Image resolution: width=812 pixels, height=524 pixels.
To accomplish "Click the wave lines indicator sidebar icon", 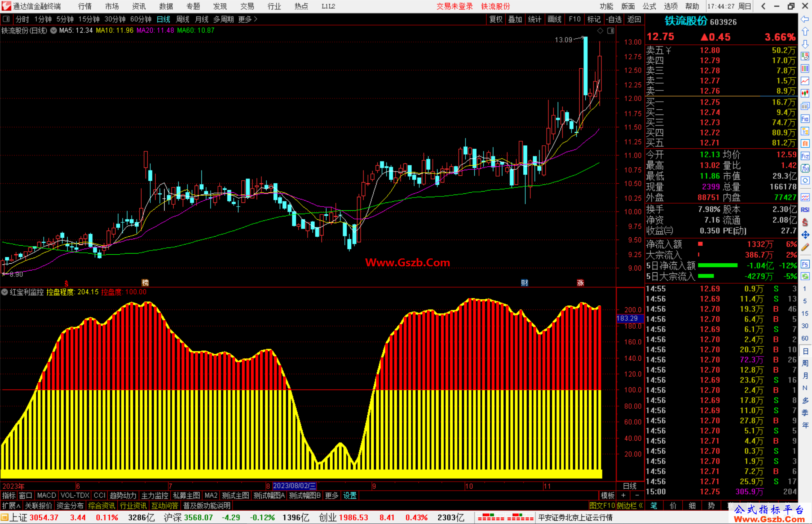I will coord(805,198).
